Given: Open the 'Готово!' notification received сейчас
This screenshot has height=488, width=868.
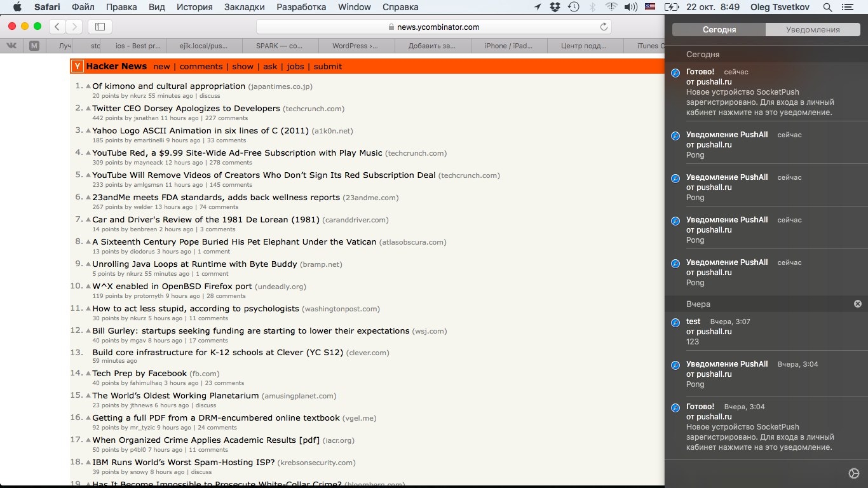Looking at the screenshot, I should [765, 92].
